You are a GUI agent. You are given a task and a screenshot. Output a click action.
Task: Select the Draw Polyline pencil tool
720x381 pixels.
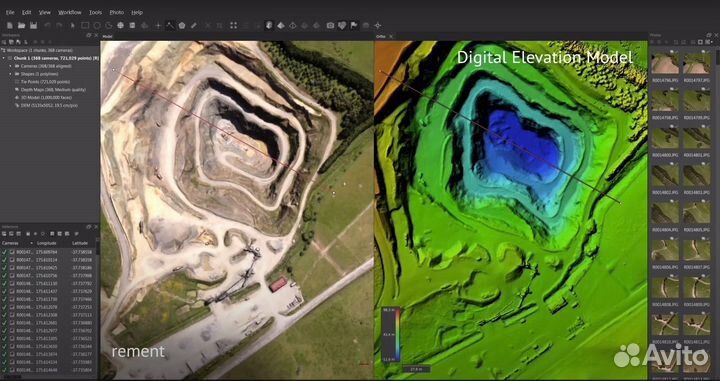click(x=194, y=26)
